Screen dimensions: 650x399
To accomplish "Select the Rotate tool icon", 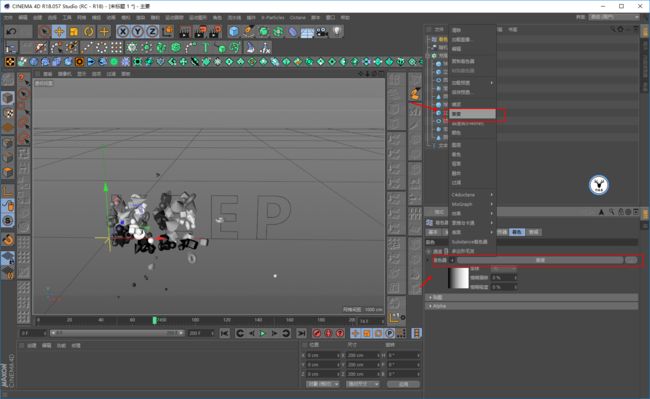I will 89,31.
